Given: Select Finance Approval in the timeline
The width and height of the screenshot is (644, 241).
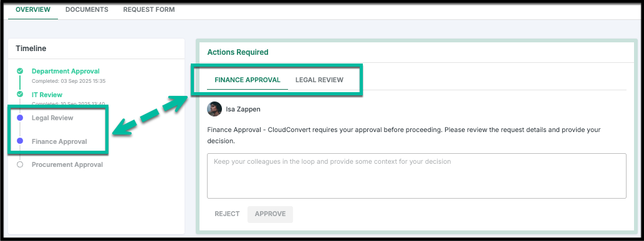Looking at the screenshot, I should click(x=59, y=141).
